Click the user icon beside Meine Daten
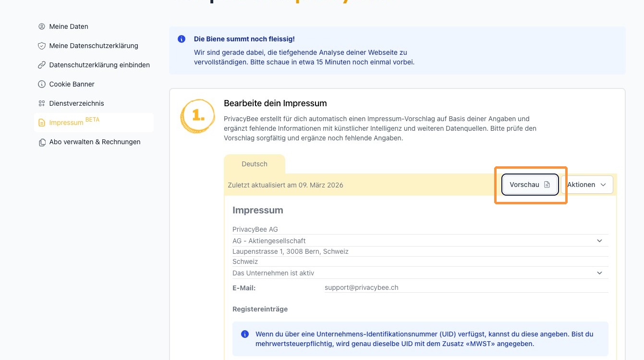Viewport: 644px width, 360px height. [42, 26]
